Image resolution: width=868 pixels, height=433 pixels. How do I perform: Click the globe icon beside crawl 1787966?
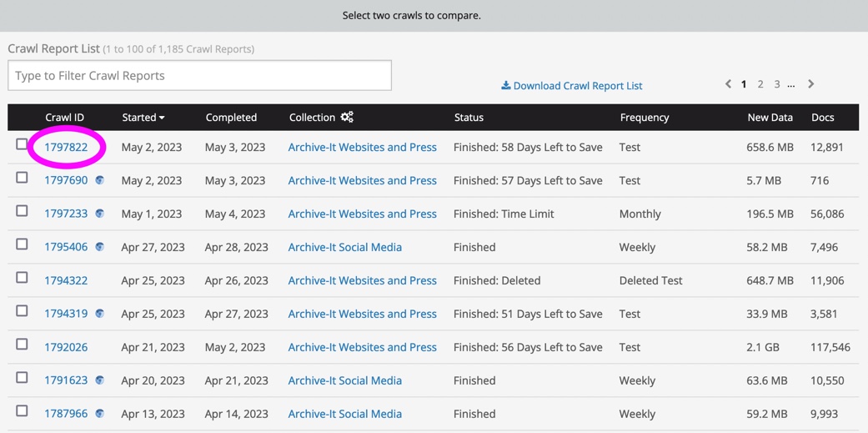coord(99,414)
